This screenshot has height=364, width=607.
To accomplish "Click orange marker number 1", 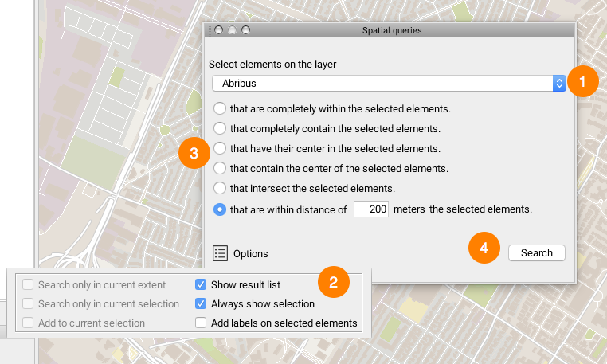I will tap(583, 81).
